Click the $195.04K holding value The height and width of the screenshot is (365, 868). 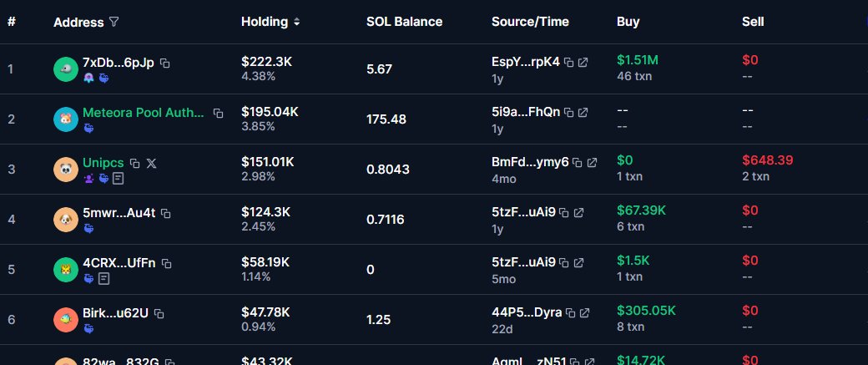270,112
